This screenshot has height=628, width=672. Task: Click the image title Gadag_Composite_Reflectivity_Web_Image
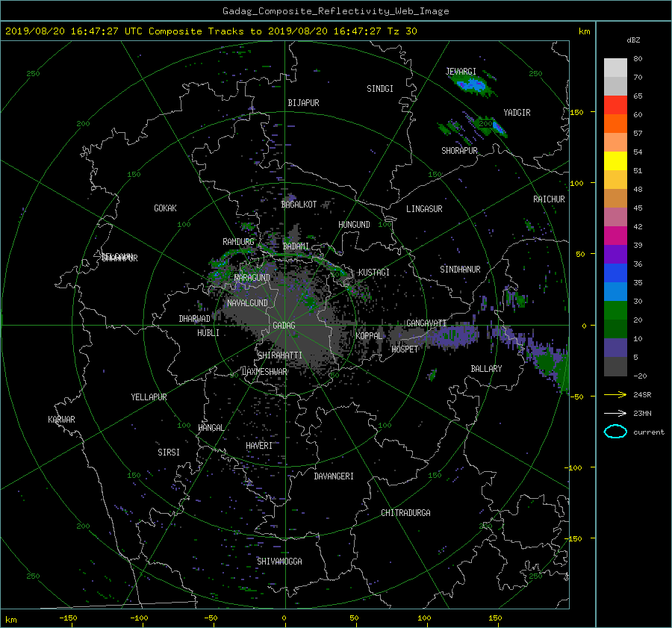335,11
